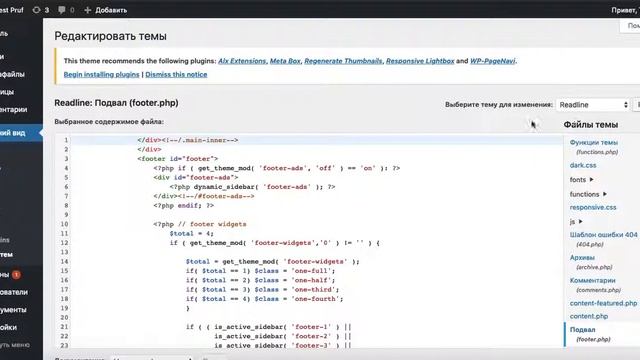Open the Regenerate Thumbnails plugin link

click(343, 61)
